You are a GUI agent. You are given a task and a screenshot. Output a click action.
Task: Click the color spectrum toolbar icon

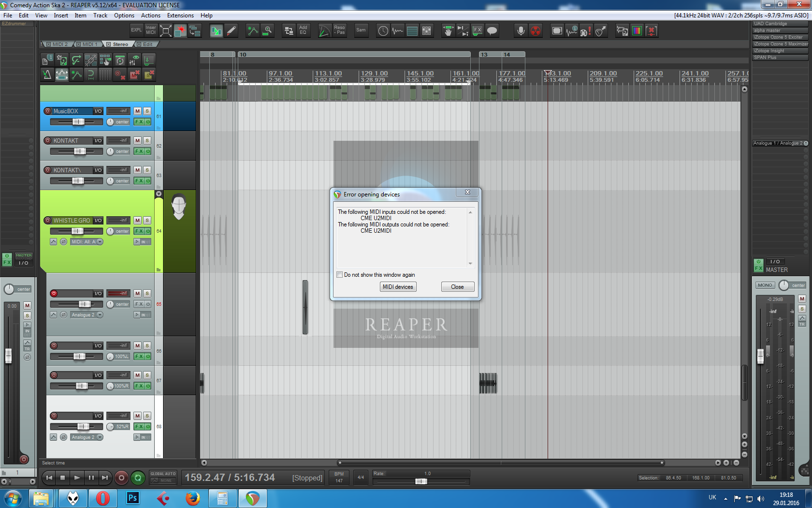[637, 30]
